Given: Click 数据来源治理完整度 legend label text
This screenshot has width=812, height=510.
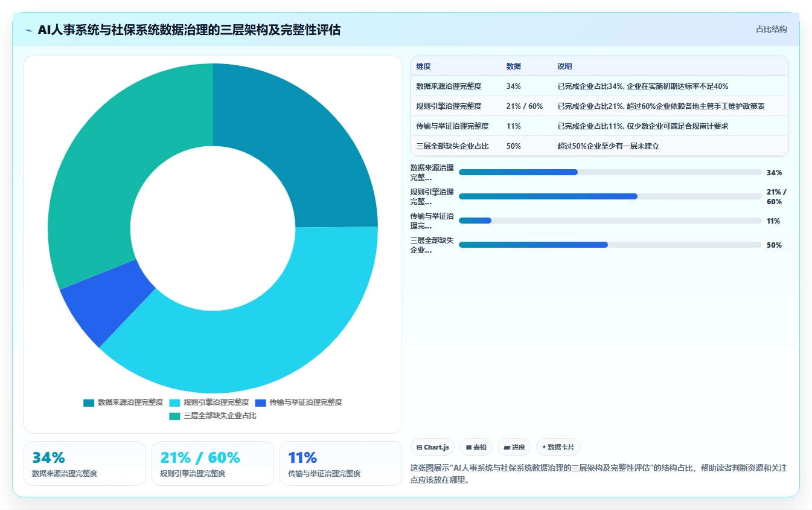Looking at the screenshot, I should point(130,402).
